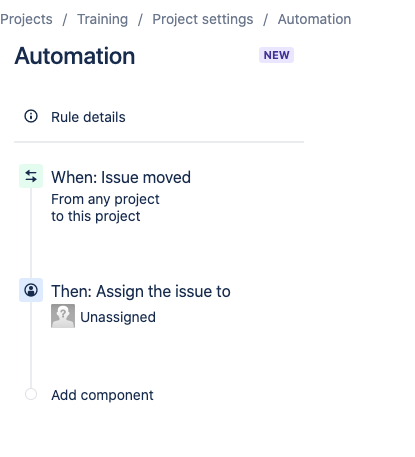This screenshot has width=415, height=457.
Task: Click the From any project text
Action: [x=105, y=199]
